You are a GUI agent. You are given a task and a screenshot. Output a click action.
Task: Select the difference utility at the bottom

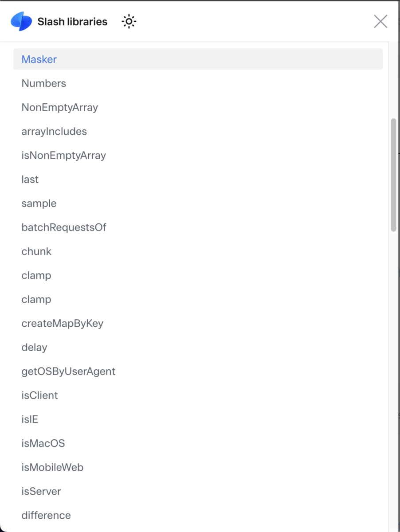tap(46, 515)
